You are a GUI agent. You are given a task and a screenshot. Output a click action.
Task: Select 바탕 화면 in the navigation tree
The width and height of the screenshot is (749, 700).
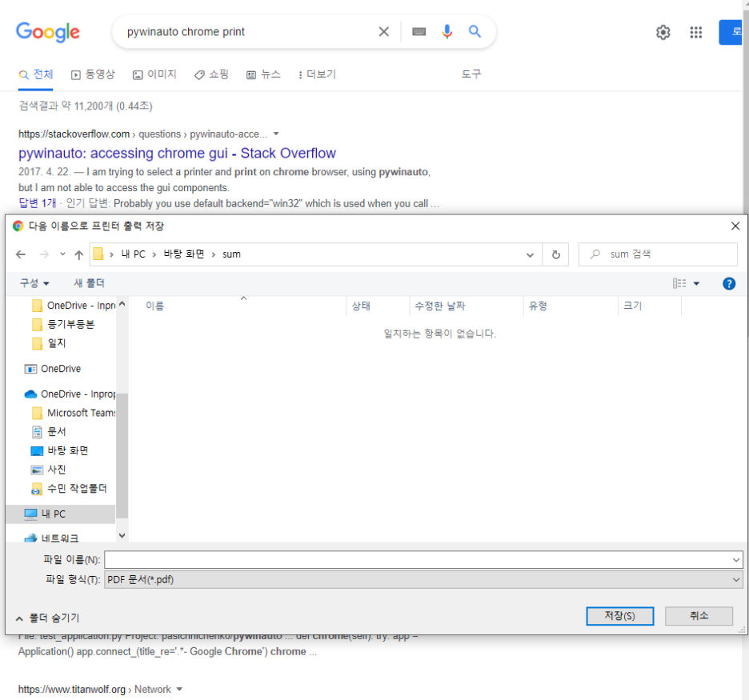point(60,450)
